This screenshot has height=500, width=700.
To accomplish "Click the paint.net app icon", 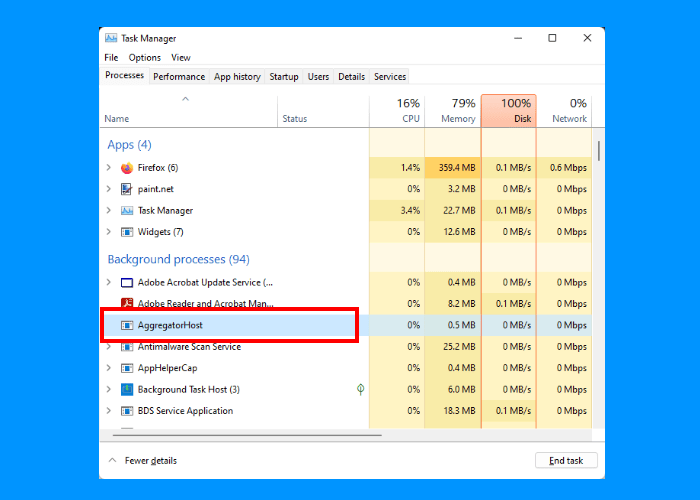I will (127, 189).
